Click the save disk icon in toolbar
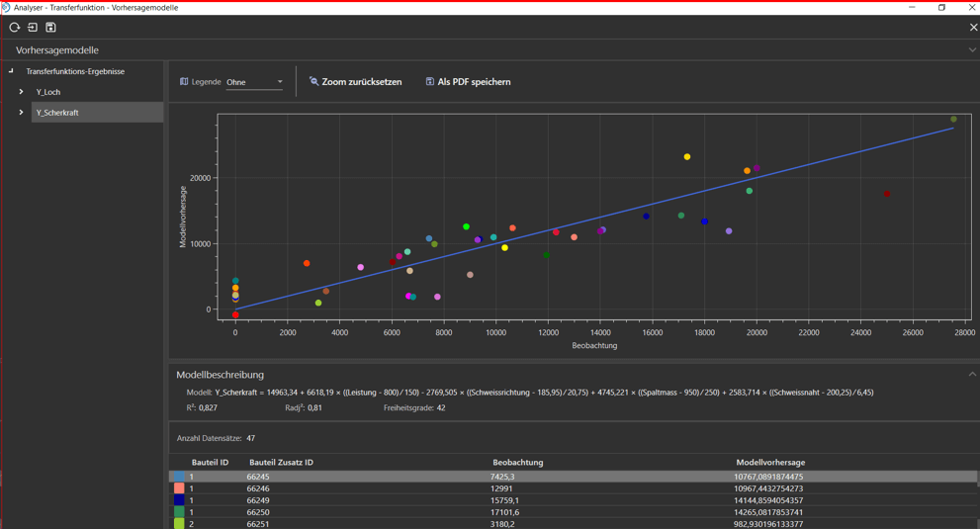 point(50,28)
